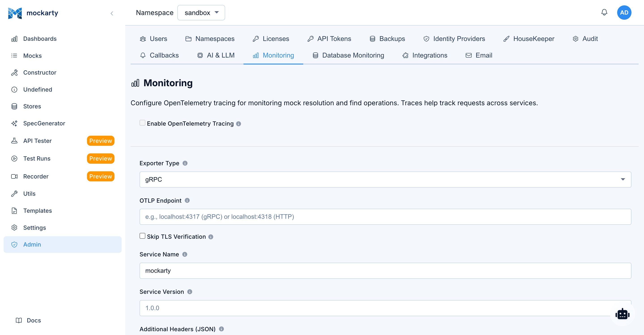The image size is (644, 335).
Task: Switch to the Database Monitoring tab
Action: [348, 55]
